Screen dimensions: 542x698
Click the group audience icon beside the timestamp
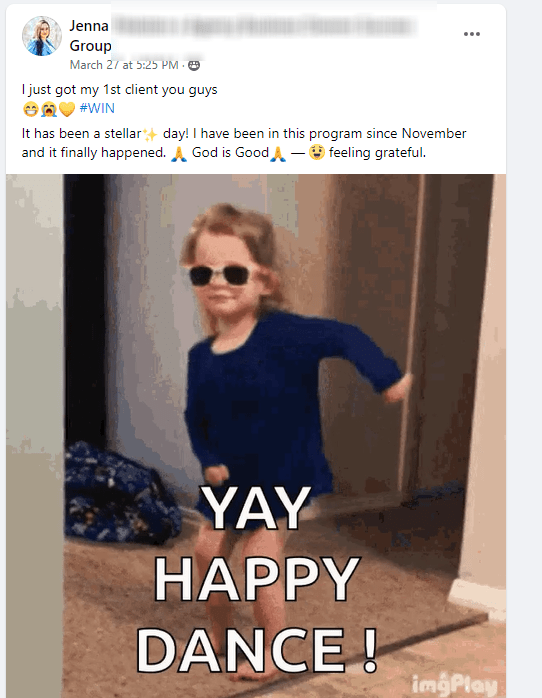point(194,65)
